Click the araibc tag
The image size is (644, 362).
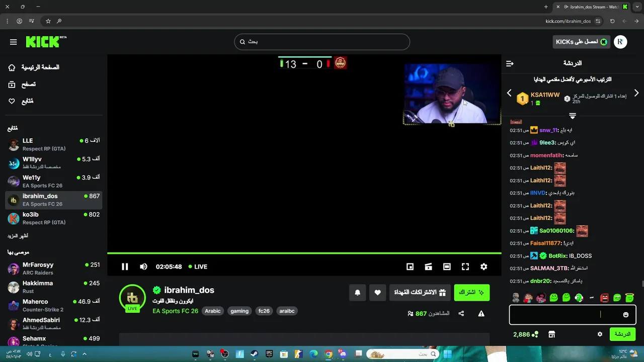pyautogui.click(x=287, y=311)
